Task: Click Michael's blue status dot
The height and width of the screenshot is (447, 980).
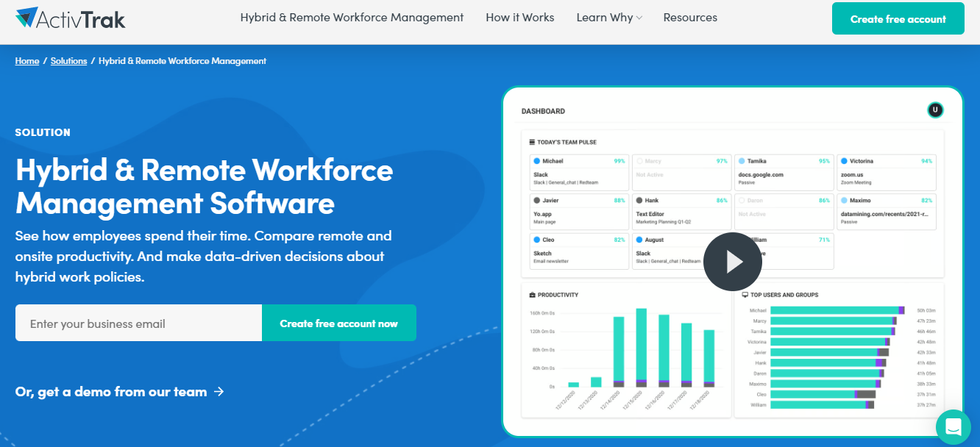Action: (x=537, y=160)
